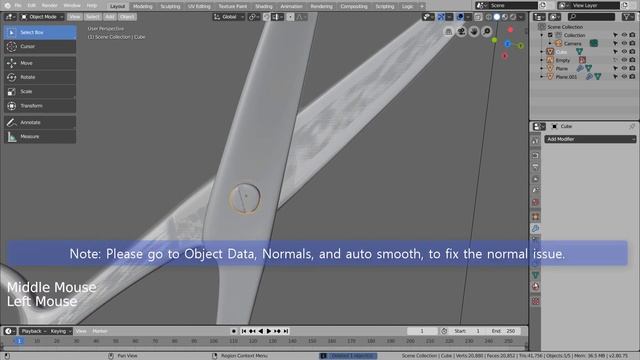Play the animation forward
640x360 pixels.
point(269,331)
